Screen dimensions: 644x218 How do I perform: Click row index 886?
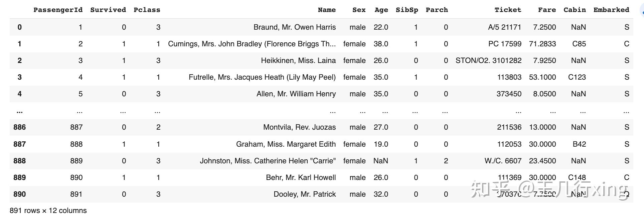click(19, 127)
